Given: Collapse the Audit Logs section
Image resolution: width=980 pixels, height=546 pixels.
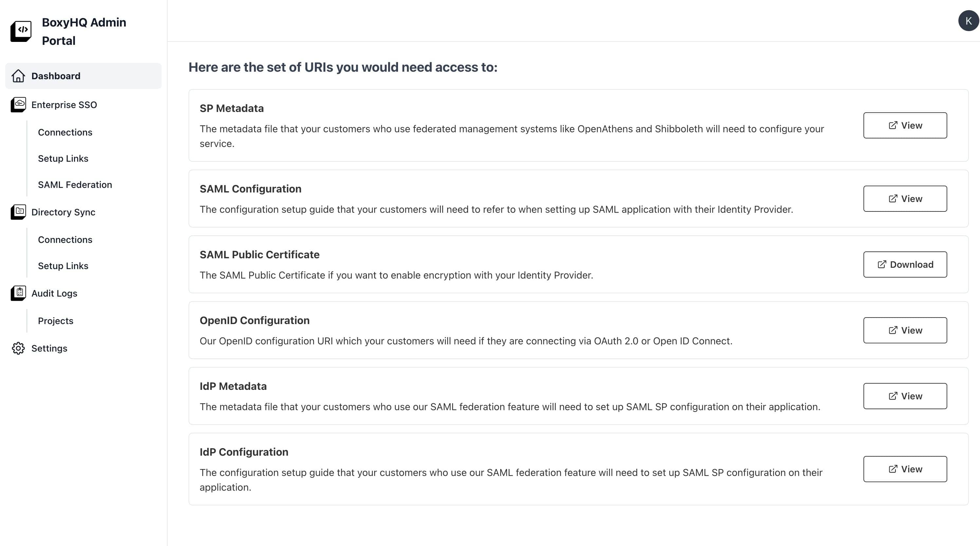Looking at the screenshot, I should pos(54,293).
